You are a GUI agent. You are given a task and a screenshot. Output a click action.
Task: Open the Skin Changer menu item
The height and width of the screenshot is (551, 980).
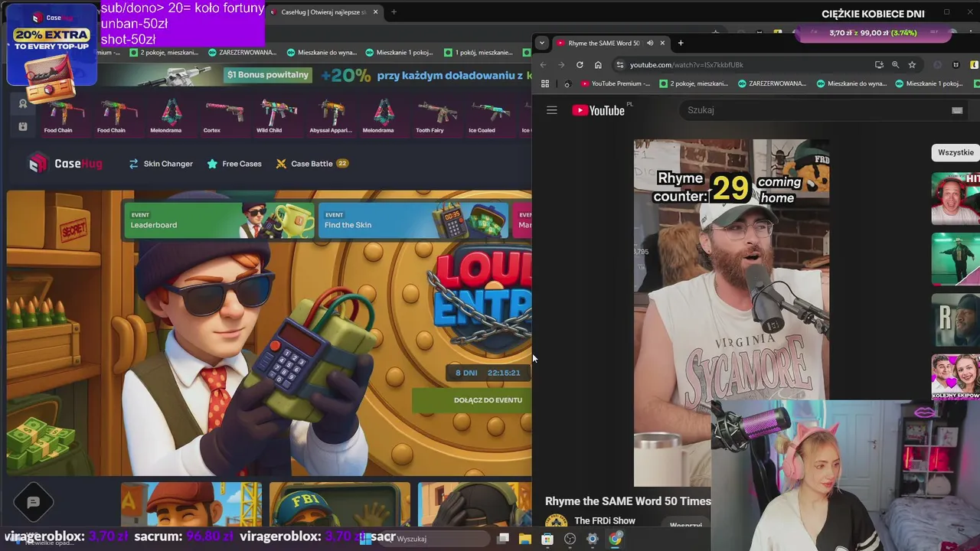[x=161, y=164]
